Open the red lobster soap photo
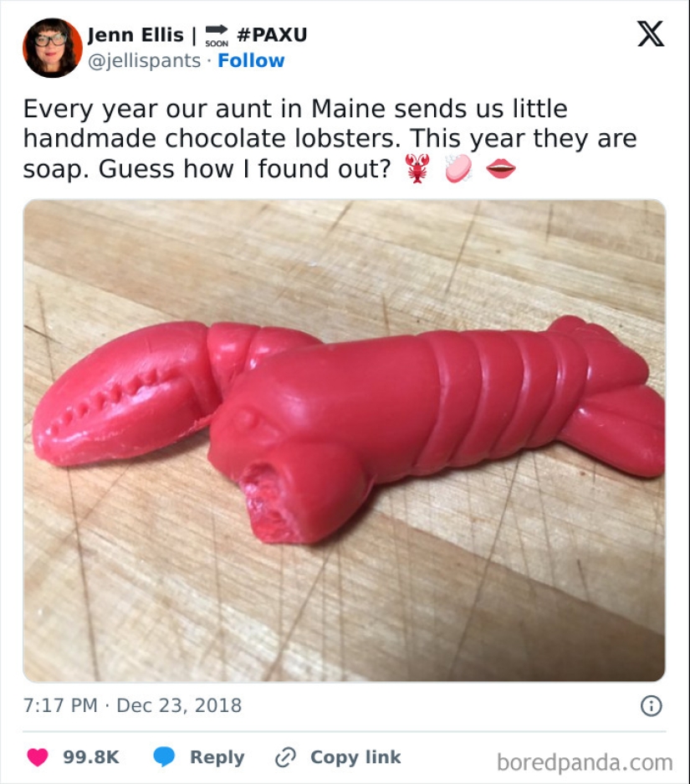Viewport: 690px width, 784px height. 344,440
